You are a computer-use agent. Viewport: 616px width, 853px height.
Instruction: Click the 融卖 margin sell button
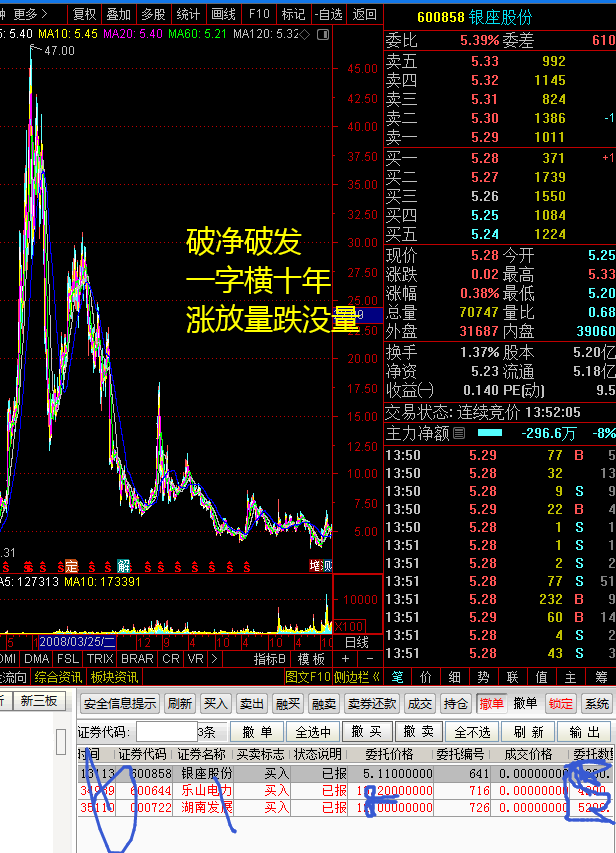pos(324,704)
